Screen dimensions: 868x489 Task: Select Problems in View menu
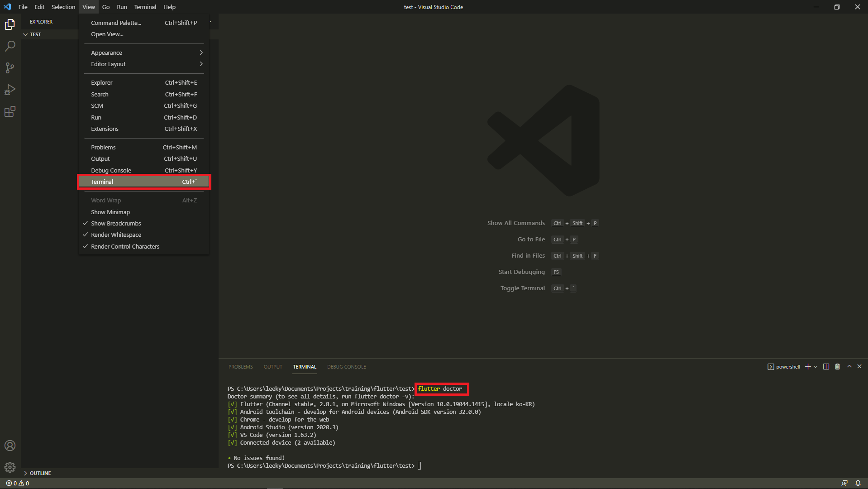(144, 148)
